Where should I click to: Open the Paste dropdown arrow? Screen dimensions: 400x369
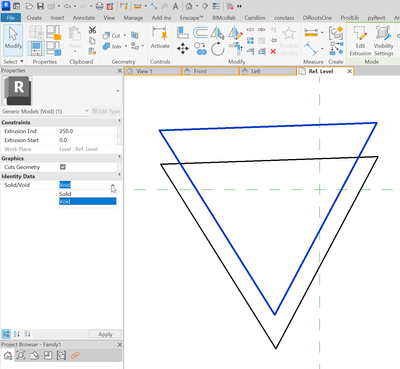[75, 52]
